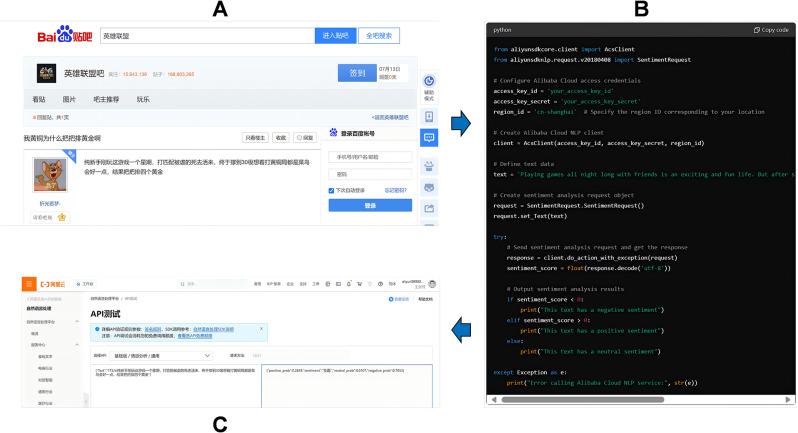This screenshot has width=798, height=433.
Task: Click 工作台 in the Aliyun top bar
Action: [x=86, y=284]
